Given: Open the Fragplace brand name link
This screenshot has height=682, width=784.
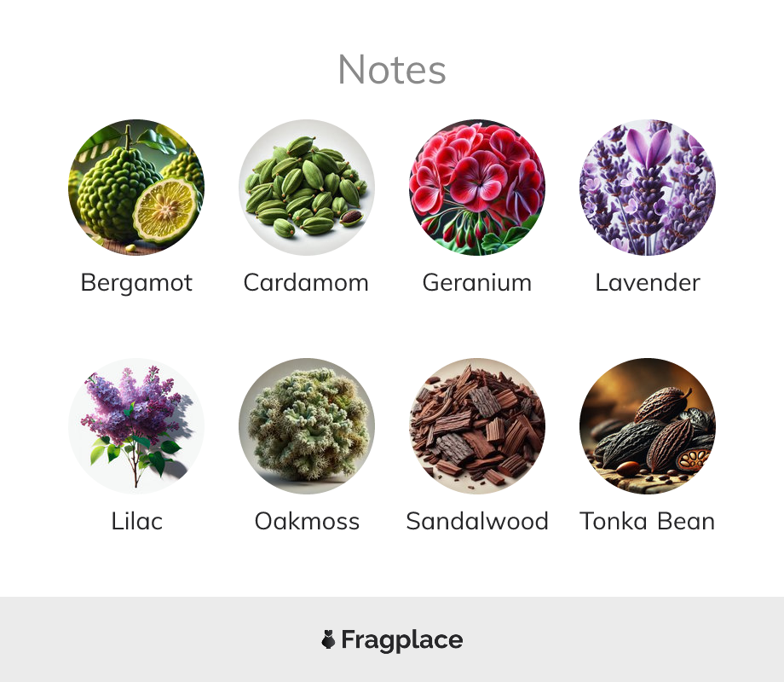Looking at the screenshot, I should click(402, 640).
